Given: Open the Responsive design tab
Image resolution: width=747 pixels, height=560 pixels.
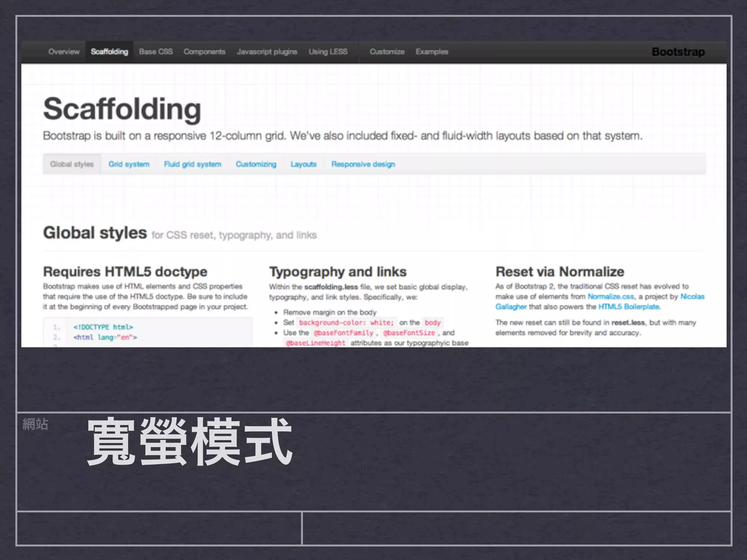Looking at the screenshot, I should tap(363, 164).
